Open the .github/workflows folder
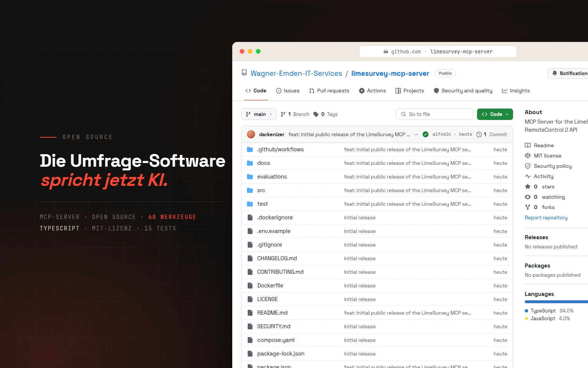The width and height of the screenshot is (588, 368). click(x=280, y=149)
